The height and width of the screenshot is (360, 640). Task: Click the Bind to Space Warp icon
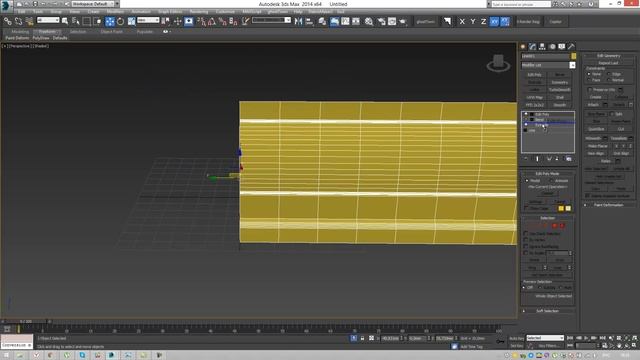(x=29, y=21)
